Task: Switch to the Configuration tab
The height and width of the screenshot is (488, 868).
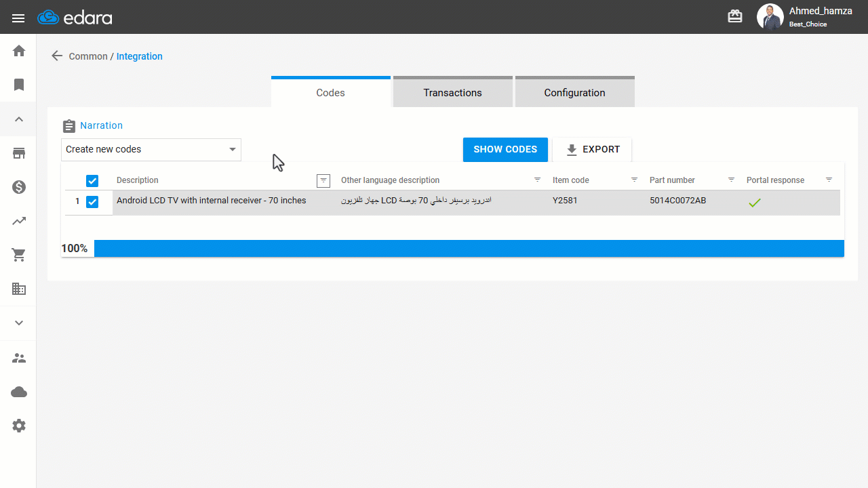Action: click(x=575, y=91)
